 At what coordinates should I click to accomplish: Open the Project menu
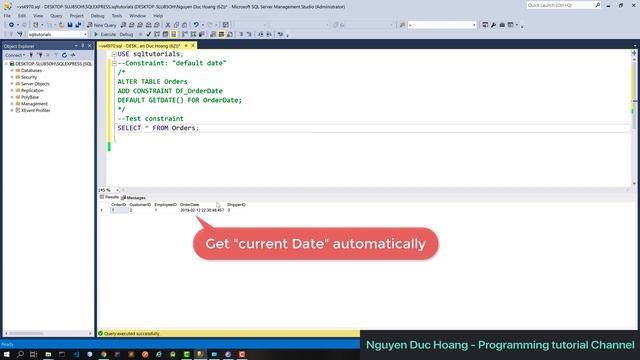(76, 16)
